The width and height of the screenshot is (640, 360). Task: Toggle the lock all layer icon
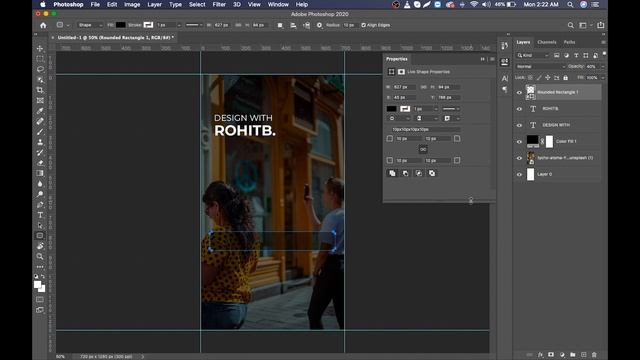click(x=565, y=78)
